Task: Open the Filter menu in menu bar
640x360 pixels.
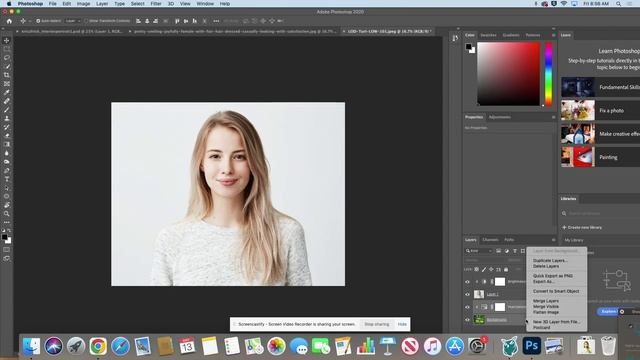Action: (156, 4)
